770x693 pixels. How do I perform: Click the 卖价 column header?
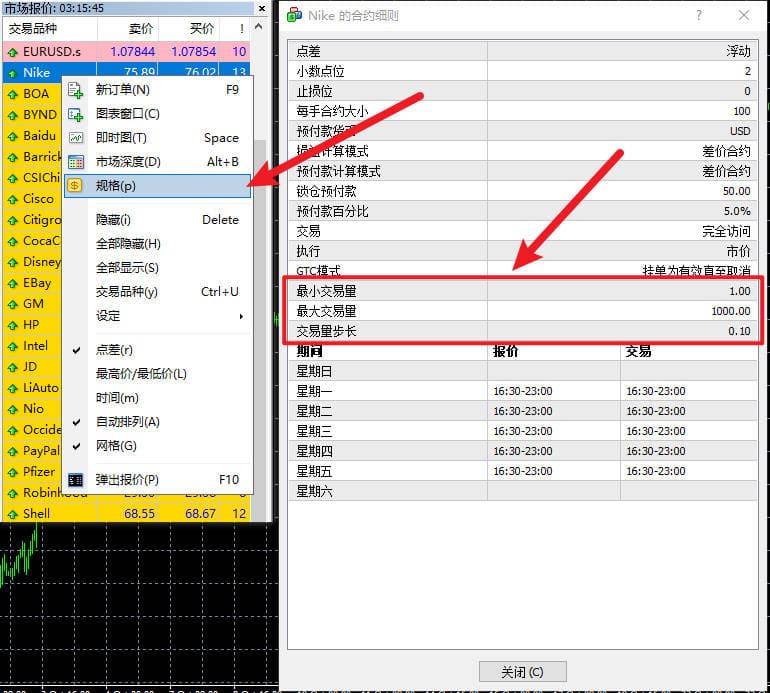(128, 29)
